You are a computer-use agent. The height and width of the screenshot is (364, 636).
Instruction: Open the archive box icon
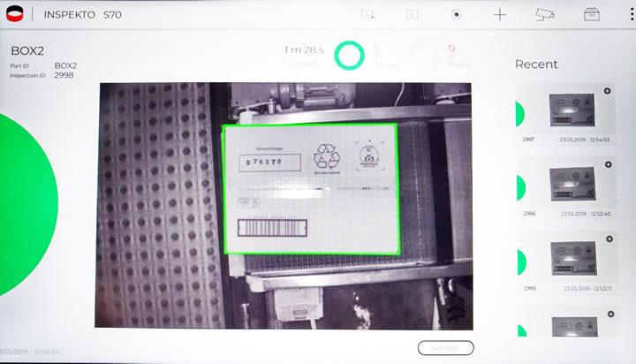(591, 15)
